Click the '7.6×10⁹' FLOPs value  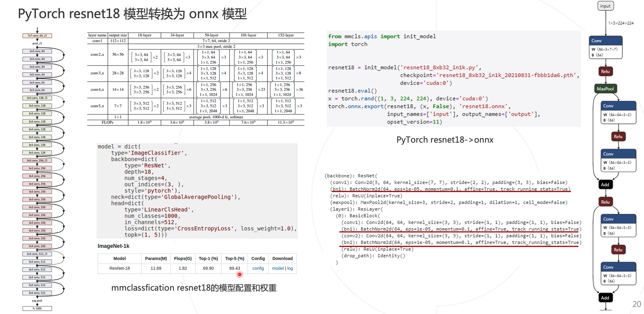point(248,122)
